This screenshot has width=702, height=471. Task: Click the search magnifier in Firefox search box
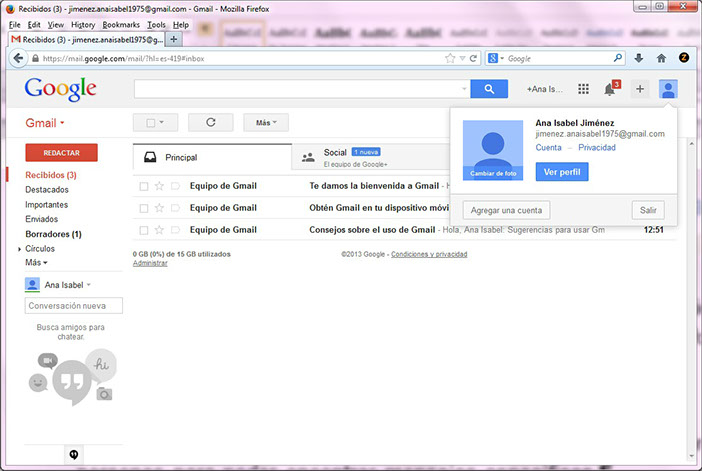[x=618, y=58]
